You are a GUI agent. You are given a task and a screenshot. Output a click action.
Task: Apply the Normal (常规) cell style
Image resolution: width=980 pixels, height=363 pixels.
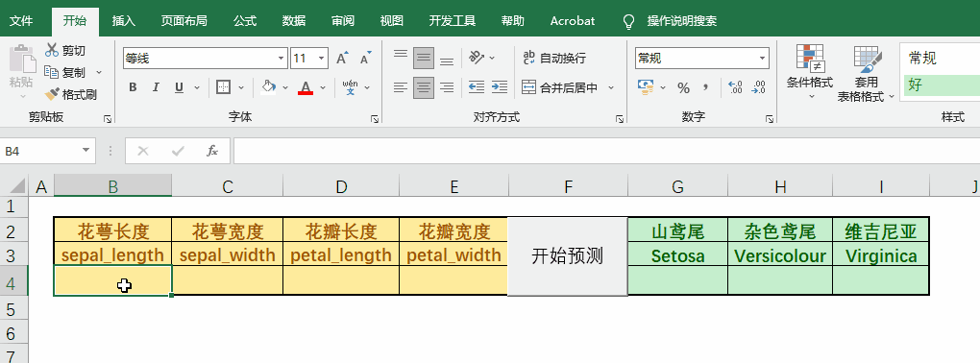[942, 59]
